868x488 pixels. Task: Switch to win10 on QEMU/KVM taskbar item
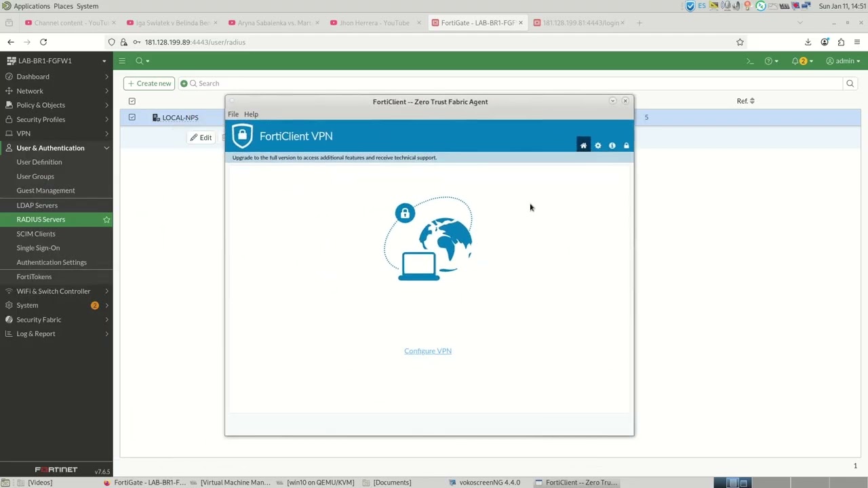(x=315, y=483)
